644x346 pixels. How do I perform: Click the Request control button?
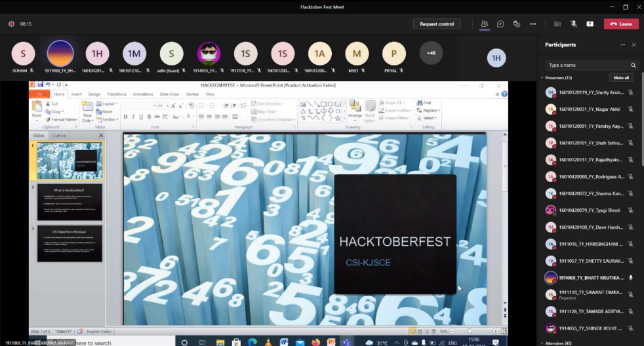click(437, 24)
